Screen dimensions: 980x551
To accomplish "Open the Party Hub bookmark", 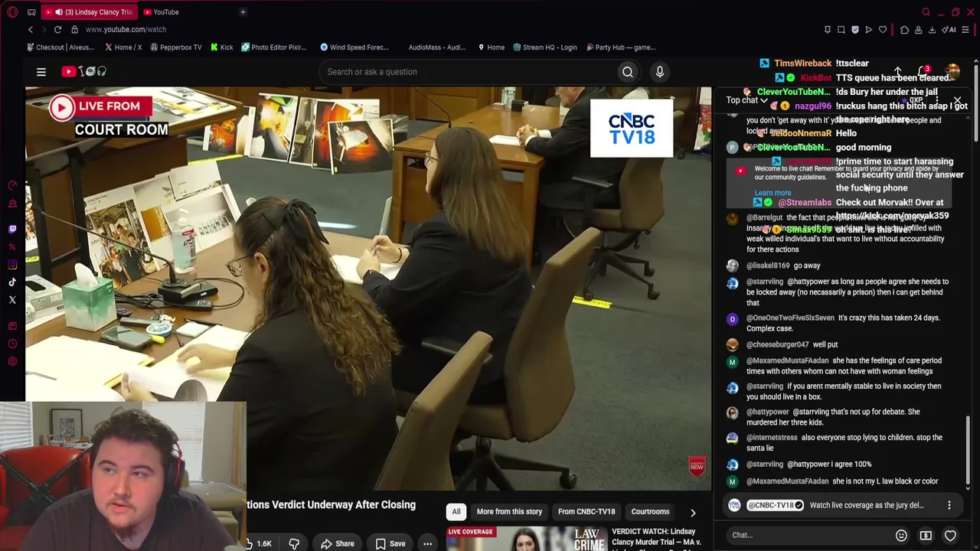I will click(621, 47).
